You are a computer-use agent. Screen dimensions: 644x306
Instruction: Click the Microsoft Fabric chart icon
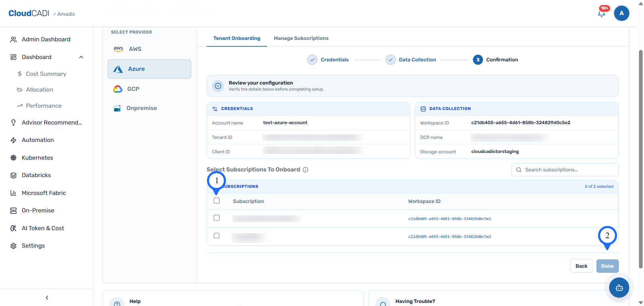13,193
